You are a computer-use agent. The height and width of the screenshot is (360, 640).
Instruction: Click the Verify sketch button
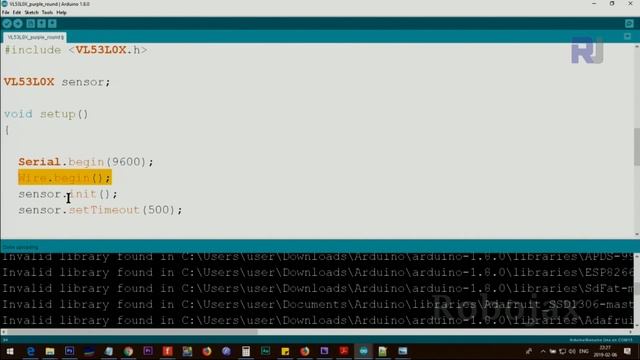[x=7, y=24]
